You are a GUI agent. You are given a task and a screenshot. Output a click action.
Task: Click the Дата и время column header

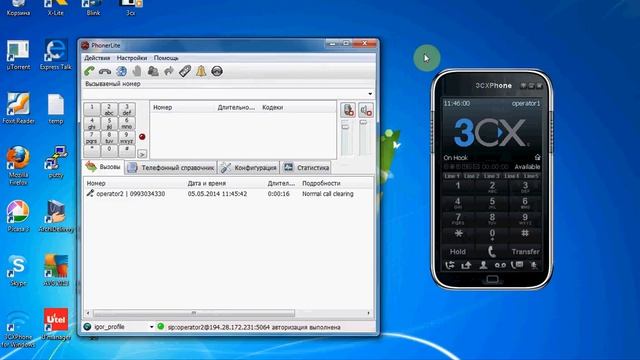(207, 183)
